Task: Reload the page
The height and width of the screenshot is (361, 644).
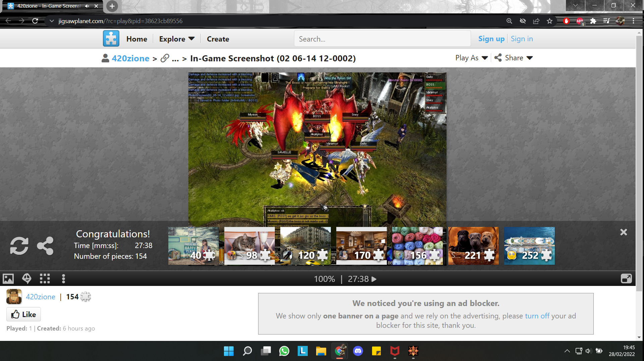Action: click(35, 21)
